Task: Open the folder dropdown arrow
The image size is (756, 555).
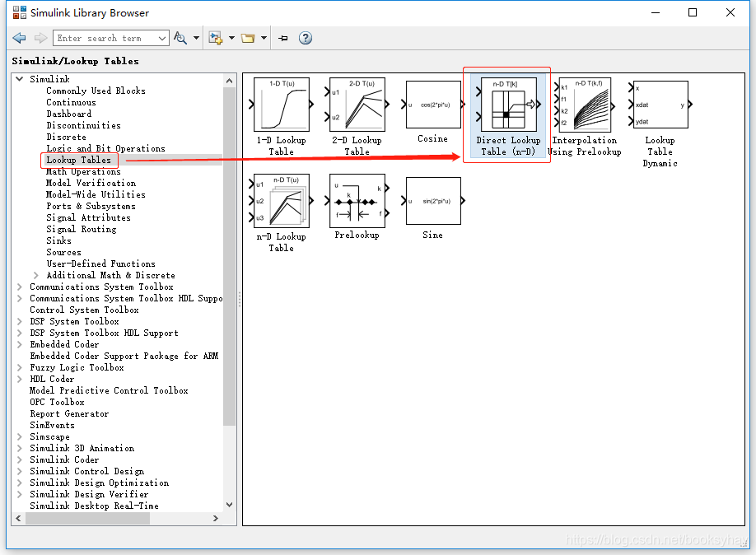Action: click(x=264, y=38)
